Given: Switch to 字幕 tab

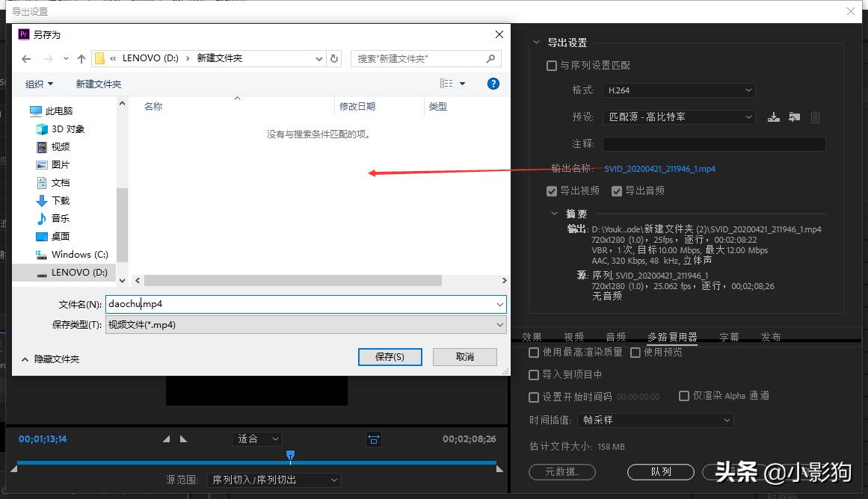Looking at the screenshot, I should tap(729, 337).
